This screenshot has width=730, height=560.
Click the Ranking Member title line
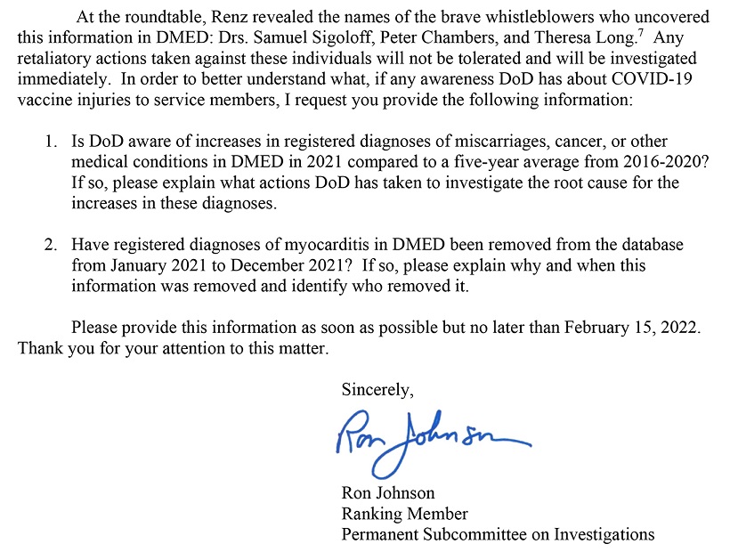pos(404,514)
